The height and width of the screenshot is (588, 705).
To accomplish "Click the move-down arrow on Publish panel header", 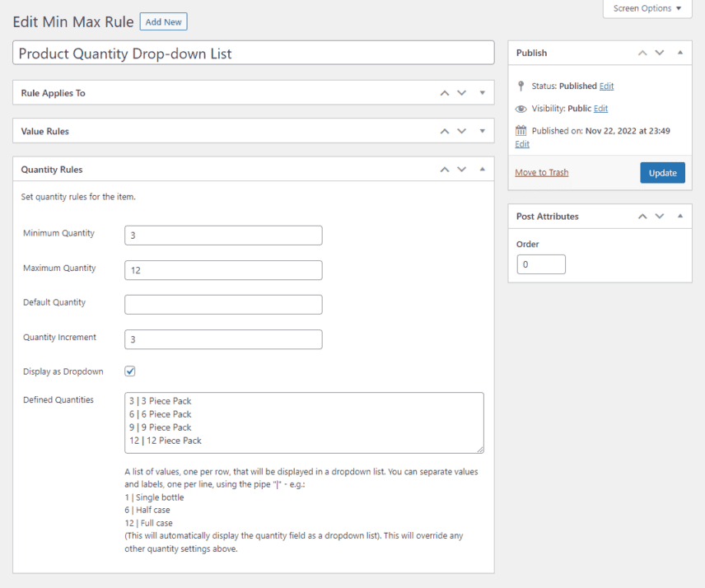I will click(659, 53).
